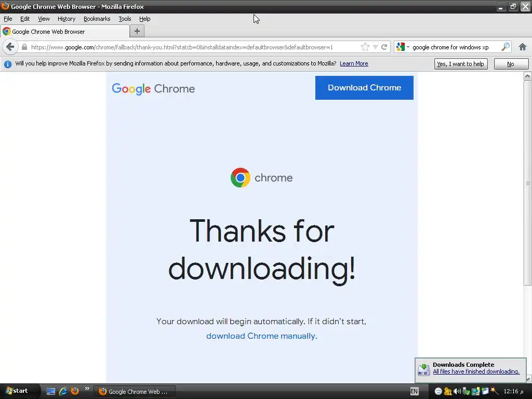The width and height of the screenshot is (532, 399).
Task: Open the History menu
Action: coord(66,19)
